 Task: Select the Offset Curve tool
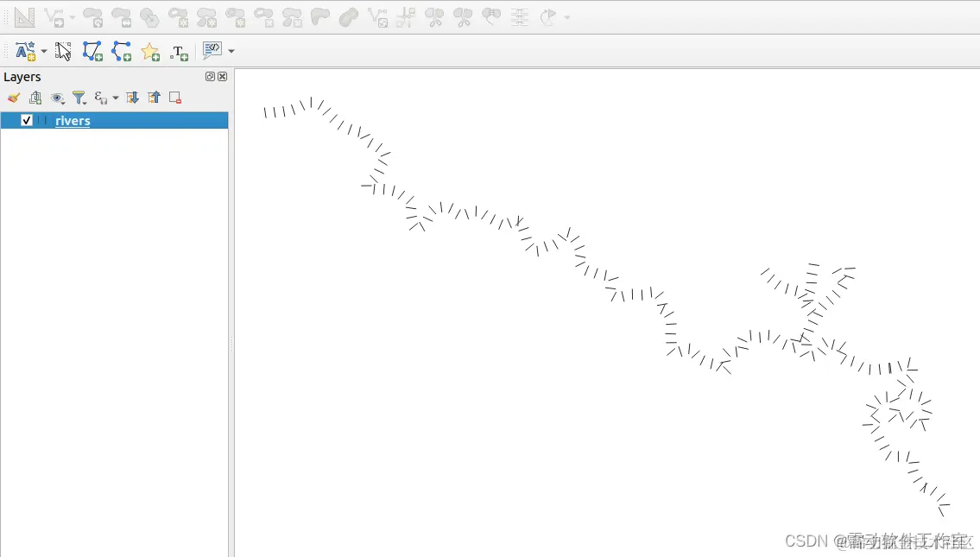point(349,17)
